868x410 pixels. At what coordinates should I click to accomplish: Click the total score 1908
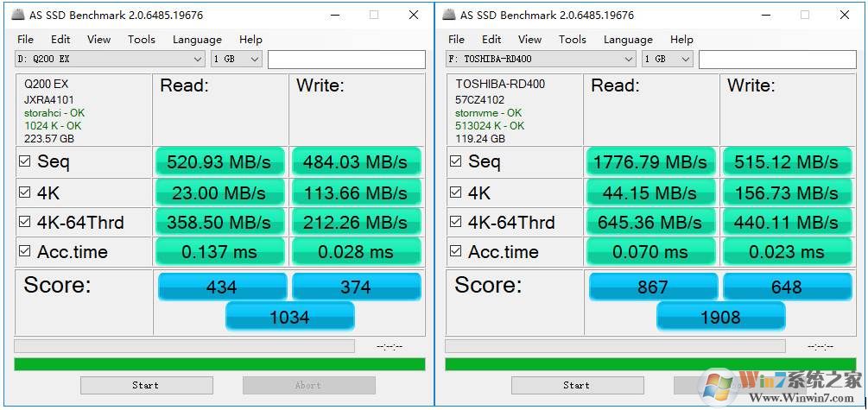[x=720, y=317]
